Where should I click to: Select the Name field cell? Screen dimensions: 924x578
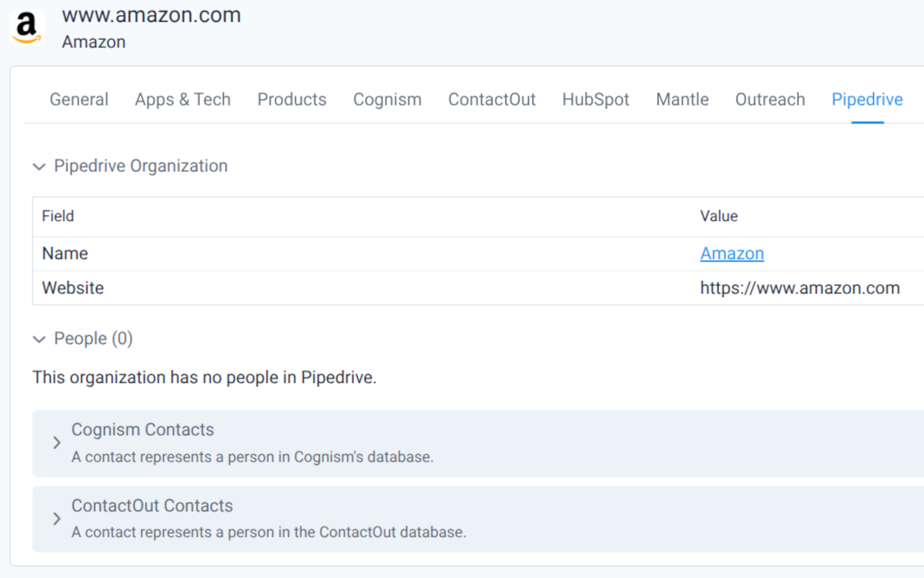tap(65, 254)
